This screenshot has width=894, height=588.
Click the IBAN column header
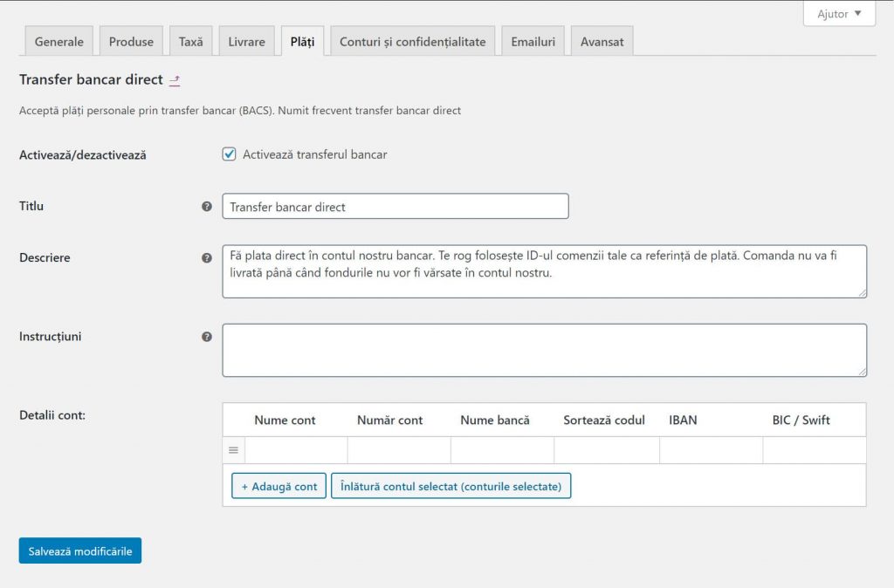(683, 420)
